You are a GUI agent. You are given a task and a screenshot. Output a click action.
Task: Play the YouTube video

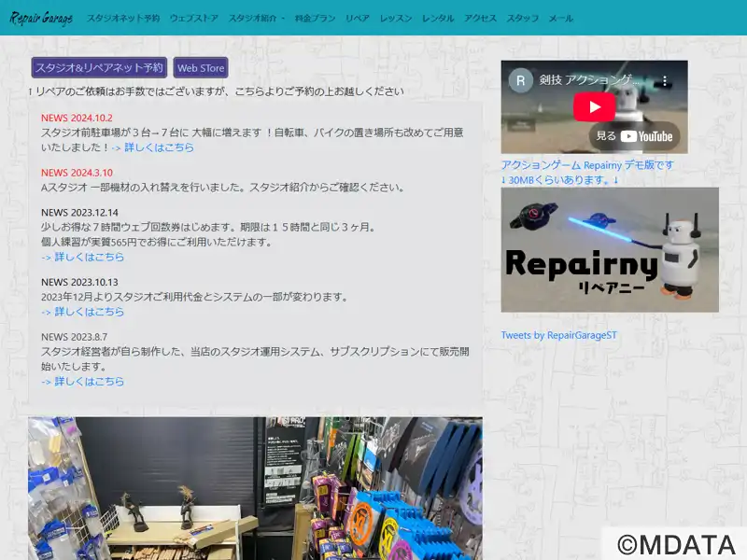click(594, 106)
